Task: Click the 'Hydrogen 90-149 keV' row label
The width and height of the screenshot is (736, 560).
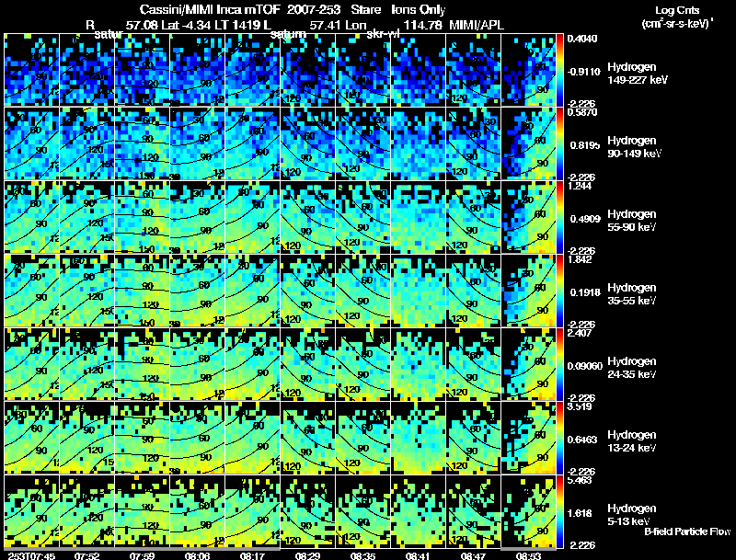Action: [x=634, y=147]
